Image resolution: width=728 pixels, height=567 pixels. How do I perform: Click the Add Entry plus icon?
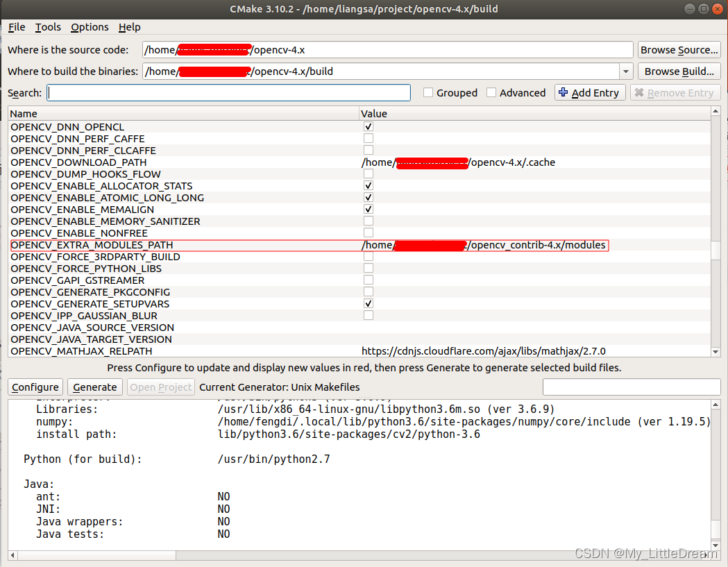click(564, 93)
